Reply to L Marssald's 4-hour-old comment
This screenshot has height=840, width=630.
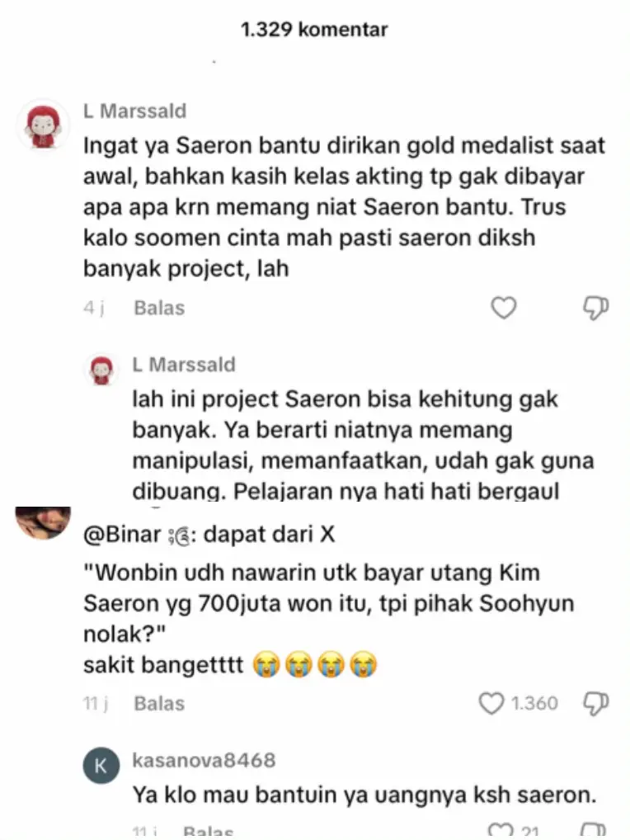(159, 308)
